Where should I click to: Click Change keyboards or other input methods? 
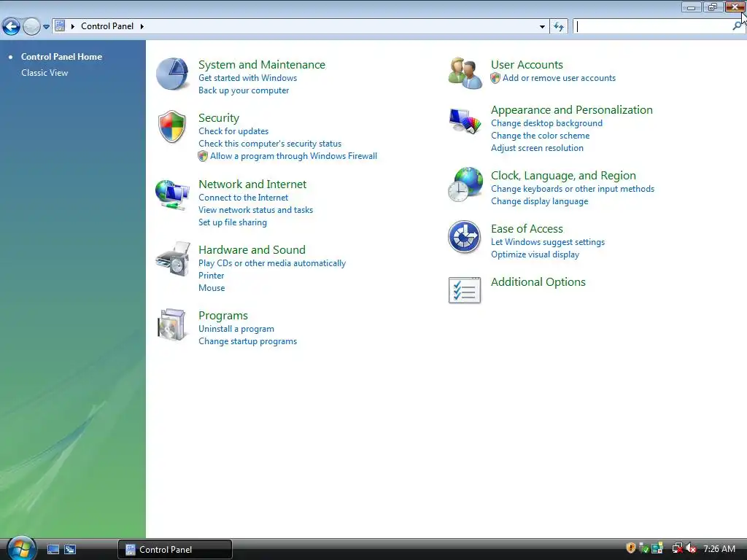[x=573, y=189]
